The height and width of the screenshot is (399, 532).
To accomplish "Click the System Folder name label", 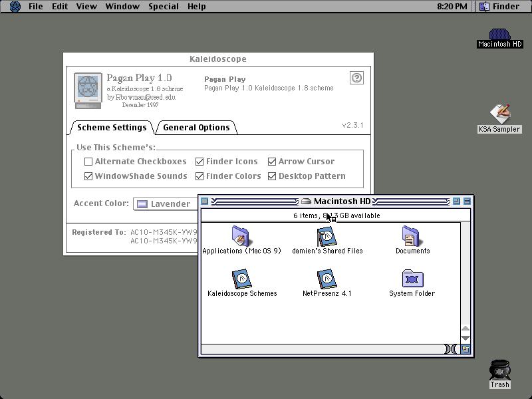I will pyautogui.click(x=412, y=293).
